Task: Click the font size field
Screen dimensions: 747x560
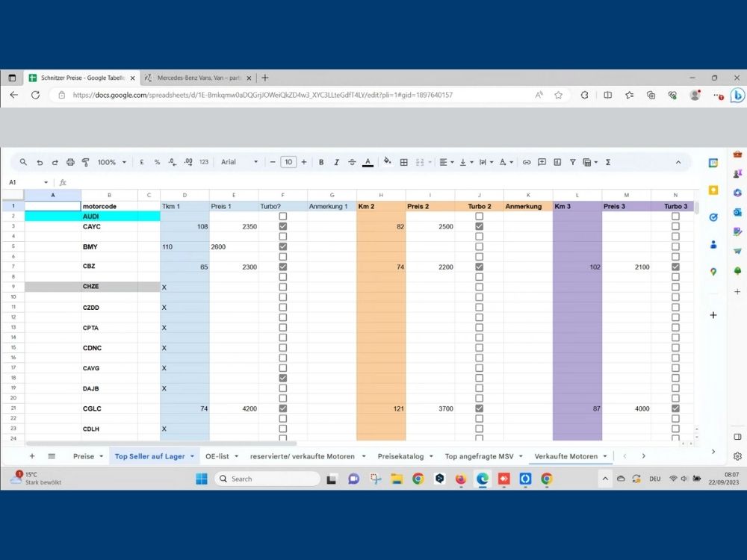Action: 288,162
